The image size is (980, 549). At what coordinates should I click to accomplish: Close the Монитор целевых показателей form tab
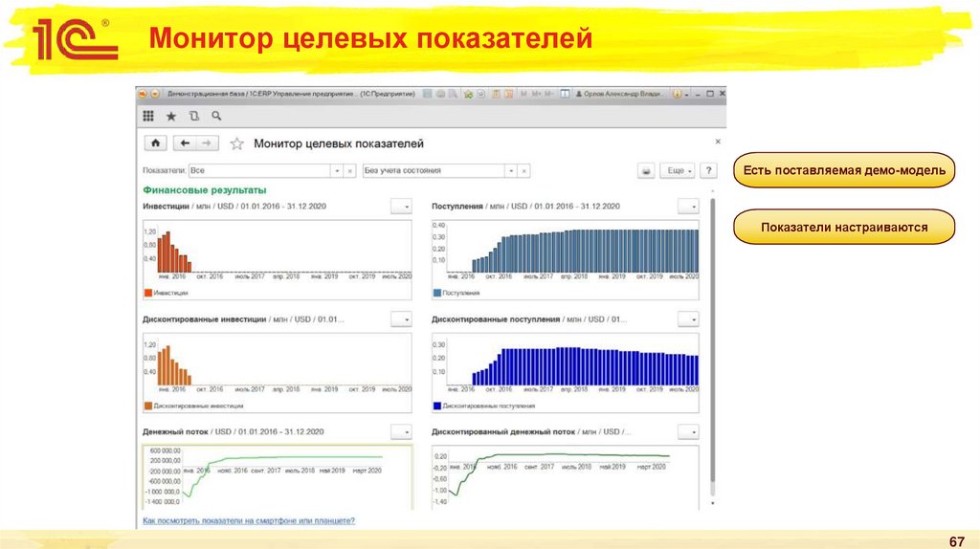pyautogui.click(x=718, y=142)
